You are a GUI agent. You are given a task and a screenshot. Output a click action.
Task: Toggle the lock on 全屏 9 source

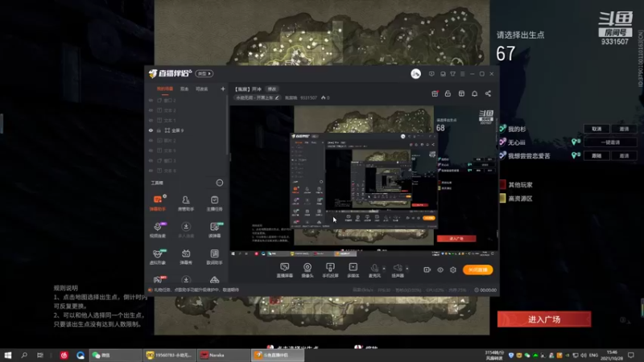(159, 130)
